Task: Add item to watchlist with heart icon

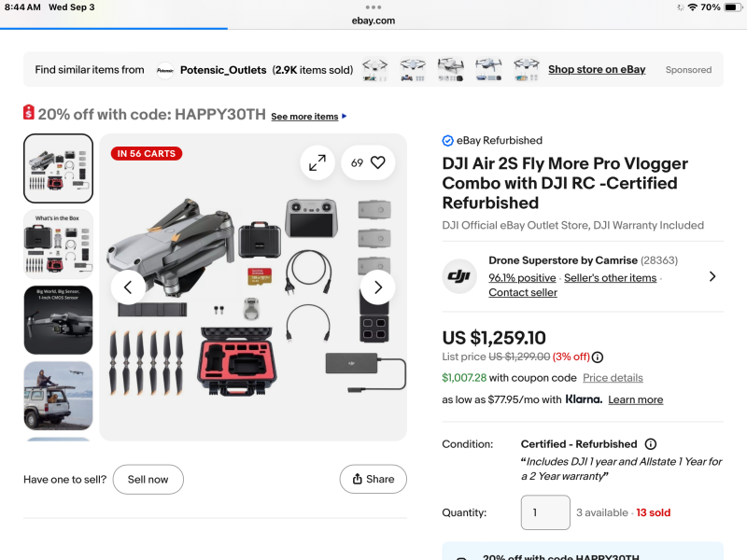Action: (x=377, y=162)
